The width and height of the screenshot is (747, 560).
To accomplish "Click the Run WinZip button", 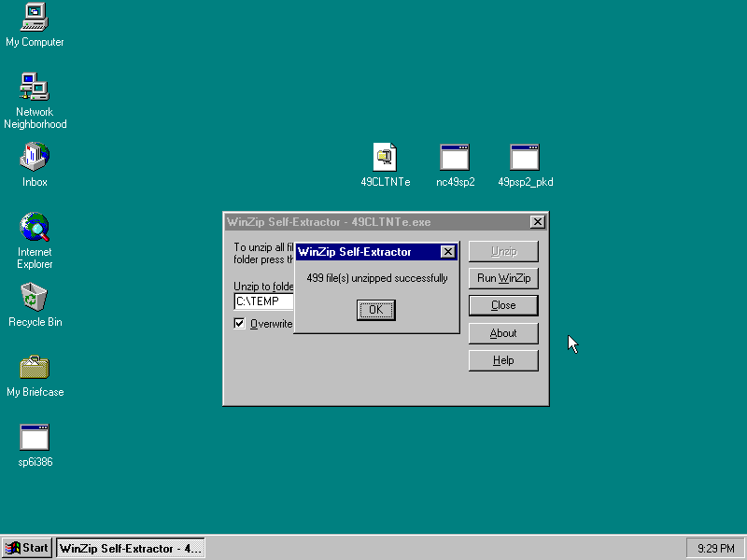I will pyautogui.click(x=503, y=278).
